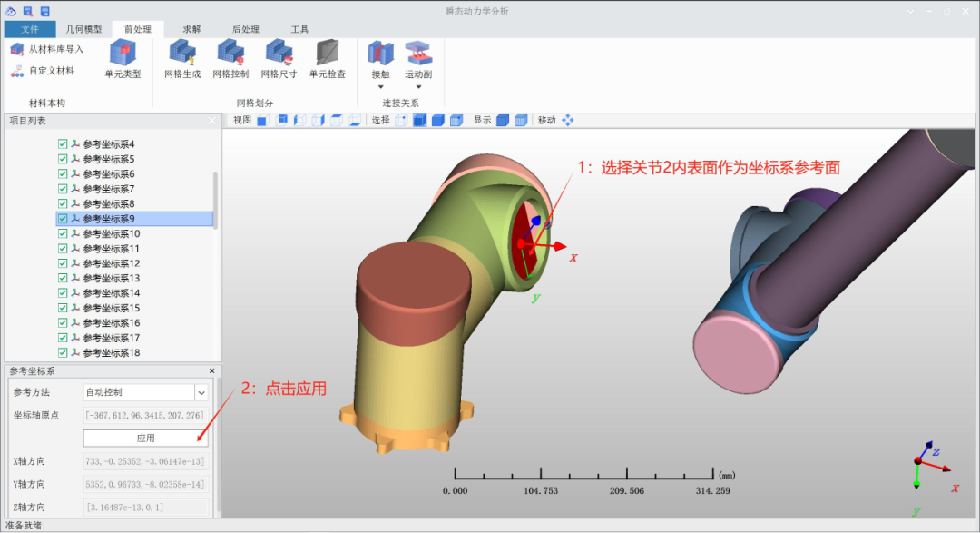Select the fifth 视图 cube view icon
This screenshot has width=980, height=533.
[x=337, y=120]
